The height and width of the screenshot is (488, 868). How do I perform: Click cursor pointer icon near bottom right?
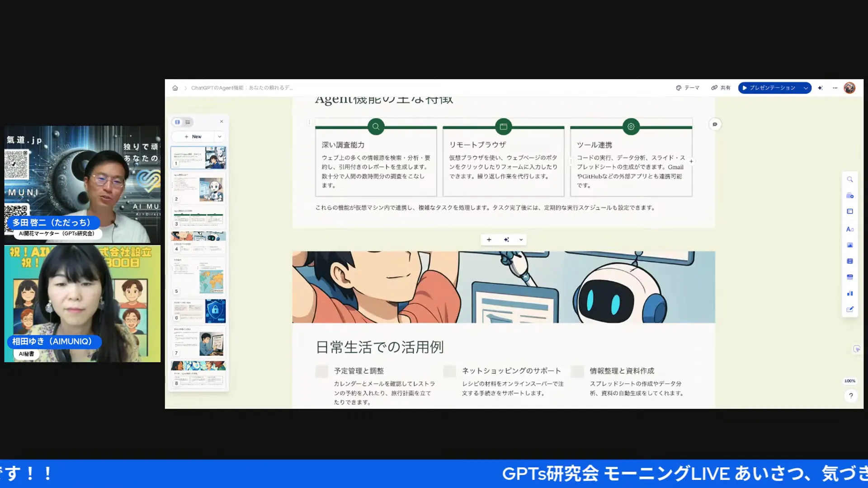[x=856, y=349]
